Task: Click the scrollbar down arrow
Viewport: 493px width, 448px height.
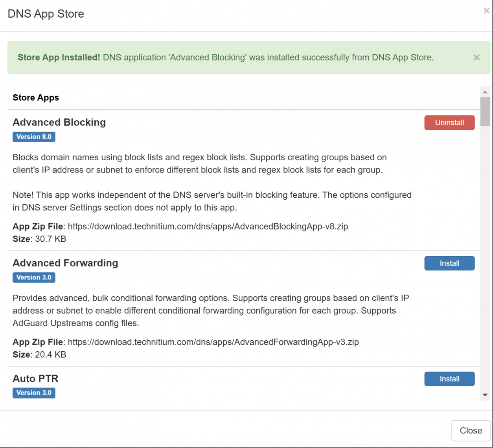Action: pyautogui.click(x=485, y=395)
